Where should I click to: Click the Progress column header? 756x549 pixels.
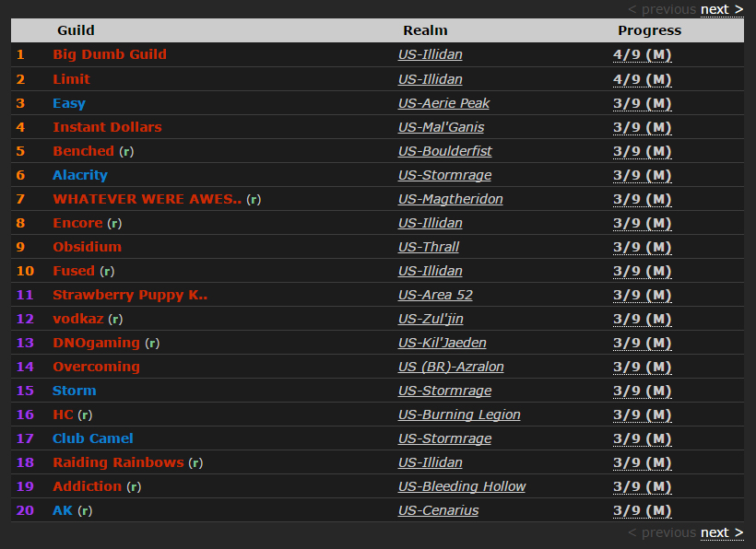pyautogui.click(x=649, y=30)
